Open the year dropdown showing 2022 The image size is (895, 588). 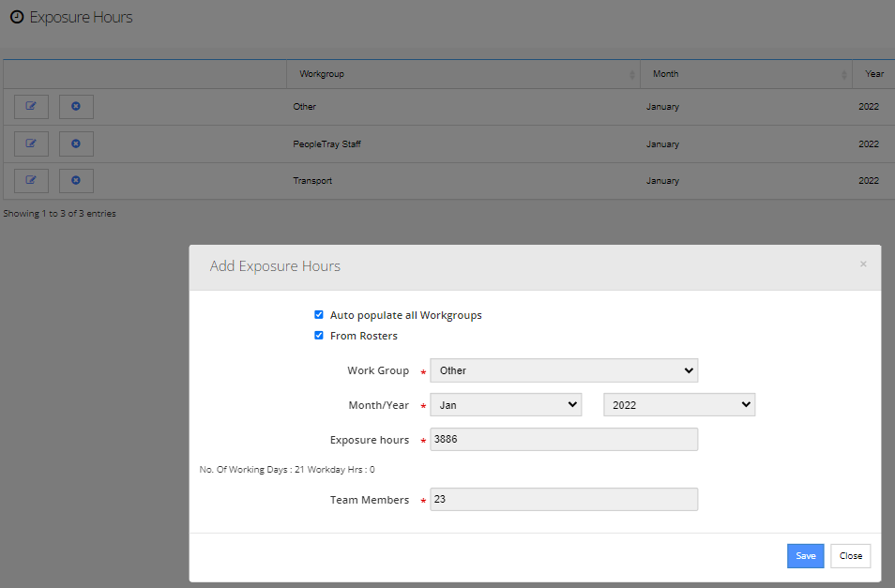pyautogui.click(x=679, y=405)
